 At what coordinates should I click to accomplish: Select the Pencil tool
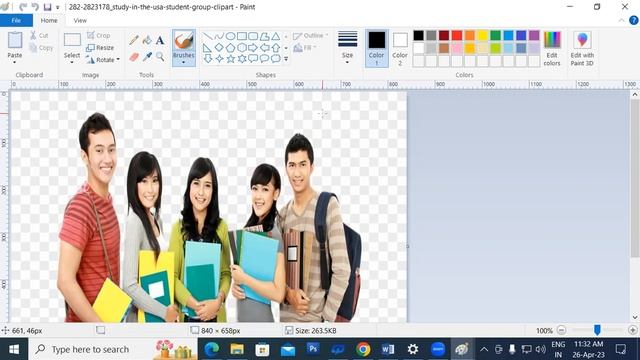pos(133,40)
